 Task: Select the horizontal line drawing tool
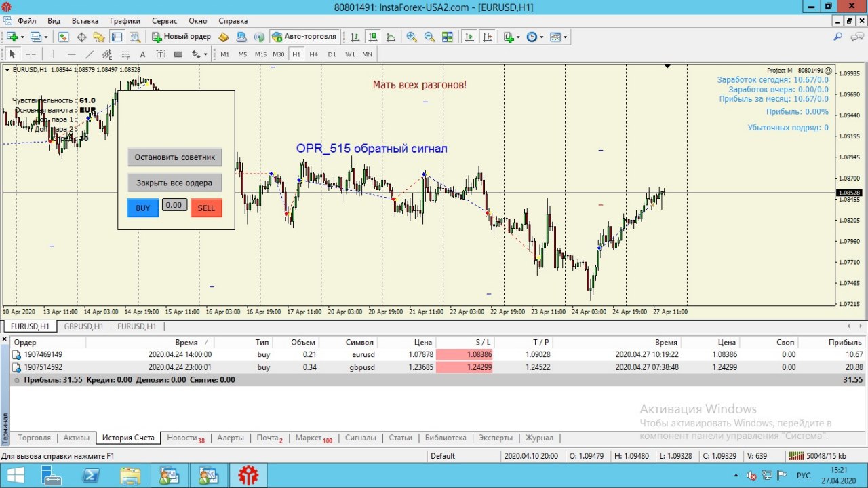click(x=71, y=54)
